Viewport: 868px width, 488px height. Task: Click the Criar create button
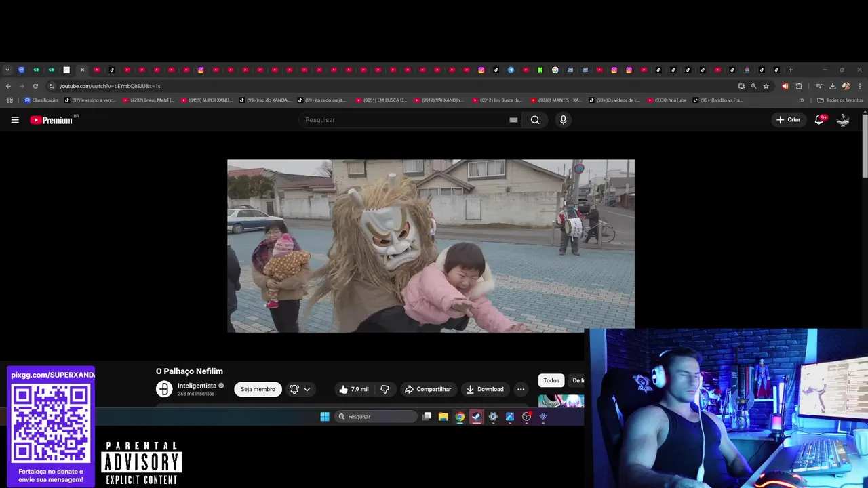789,120
